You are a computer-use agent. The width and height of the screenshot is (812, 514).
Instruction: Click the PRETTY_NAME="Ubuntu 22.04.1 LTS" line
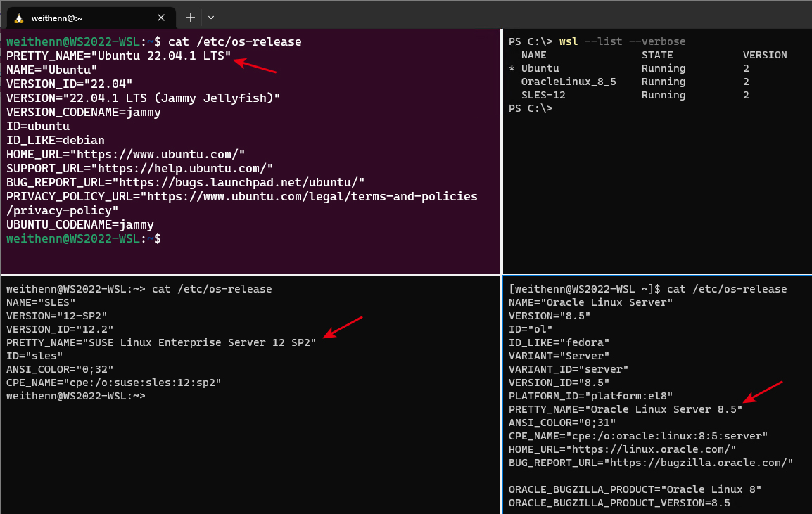119,56
